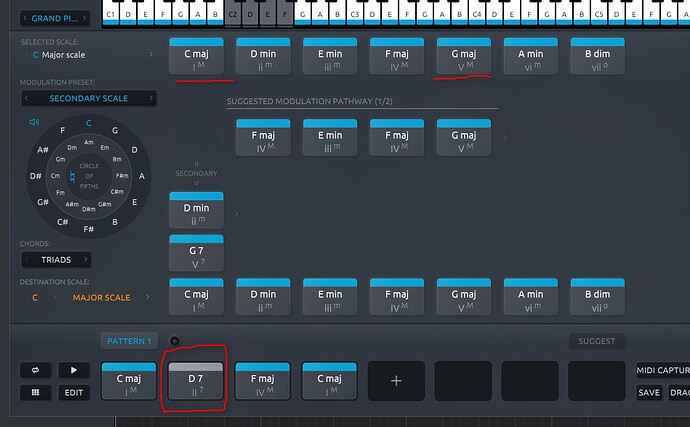Select F#m on the inner circle of fifths
Image resolution: width=690 pixels, height=427 pixels.
[x=122, y=176]
